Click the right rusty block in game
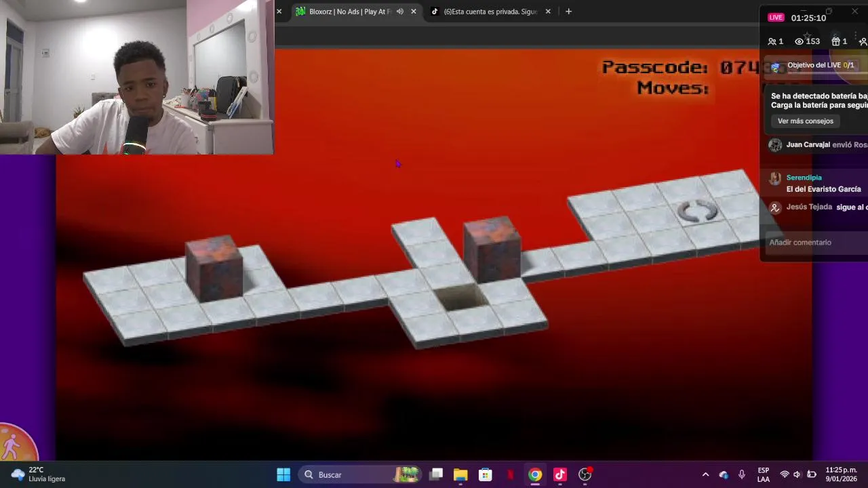This screenshot has width=868, height=488. tap(492, 249)
